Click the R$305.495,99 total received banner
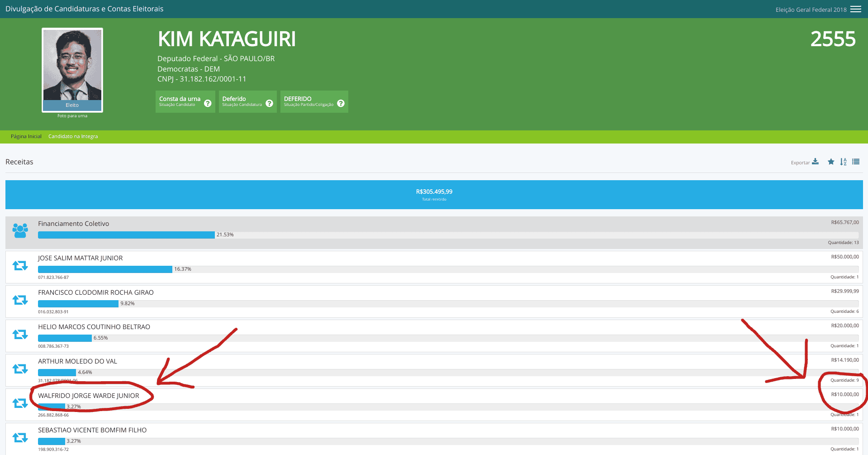This screenshot has width=868, height=455. (x=434, y=195)
